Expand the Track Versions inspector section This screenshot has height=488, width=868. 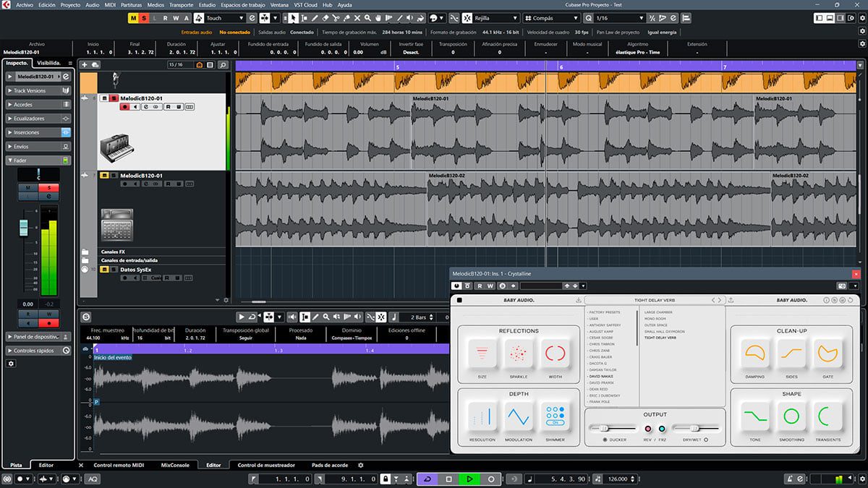coord(38,90)
